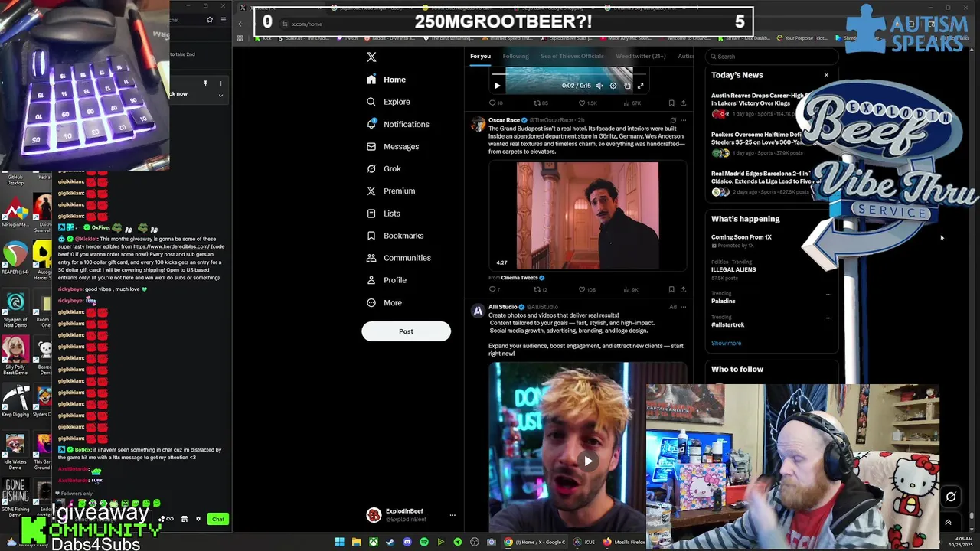Click the Profile icon in sidebar
Image resolution: width=980 pixels, height=551 pixels.
point(371,280)
